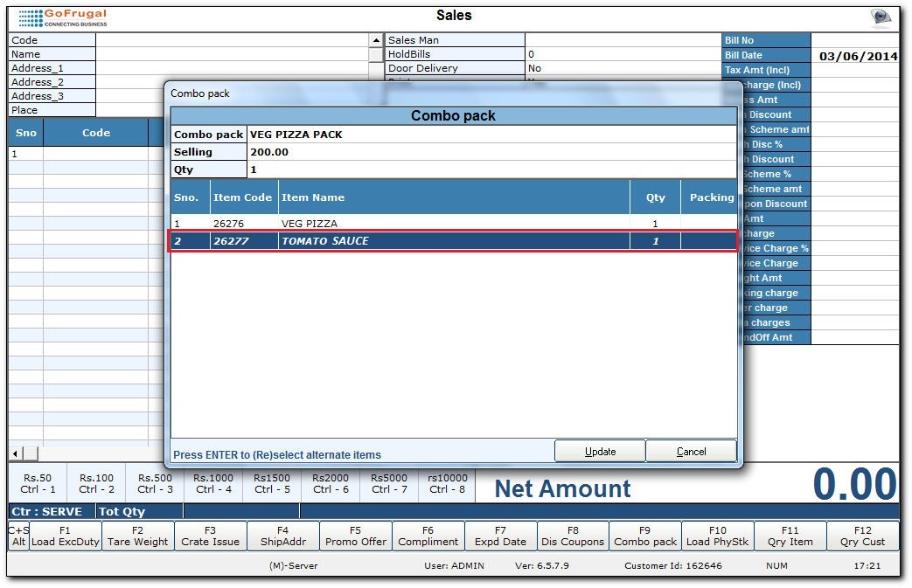Click the Rs5000 Ctrl-7 denomination button
The width and height of the screenshot is (912, 588).
click(x=388, y=483)
